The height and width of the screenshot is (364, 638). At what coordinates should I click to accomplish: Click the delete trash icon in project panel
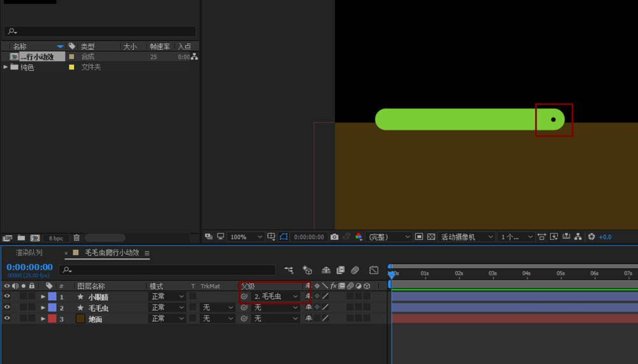pyautogui.click(x=77, y=238)
